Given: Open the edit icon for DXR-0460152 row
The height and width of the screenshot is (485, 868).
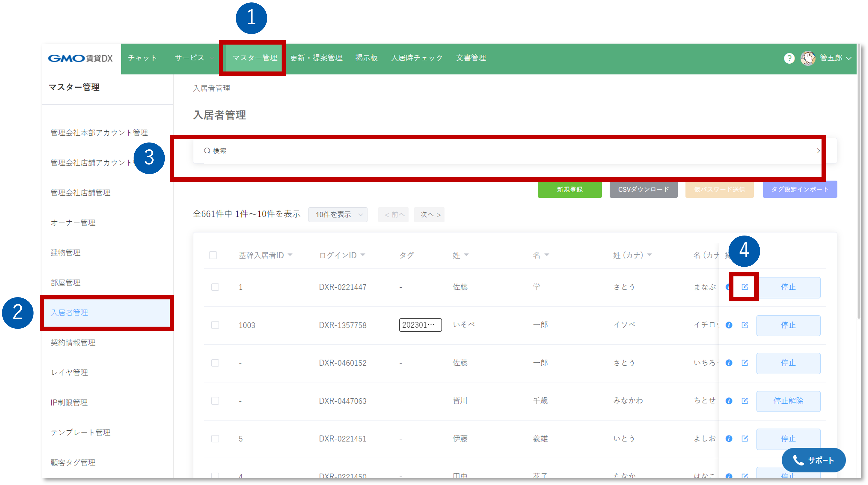Looking at the screenshot, I should [x=745, y=363].
